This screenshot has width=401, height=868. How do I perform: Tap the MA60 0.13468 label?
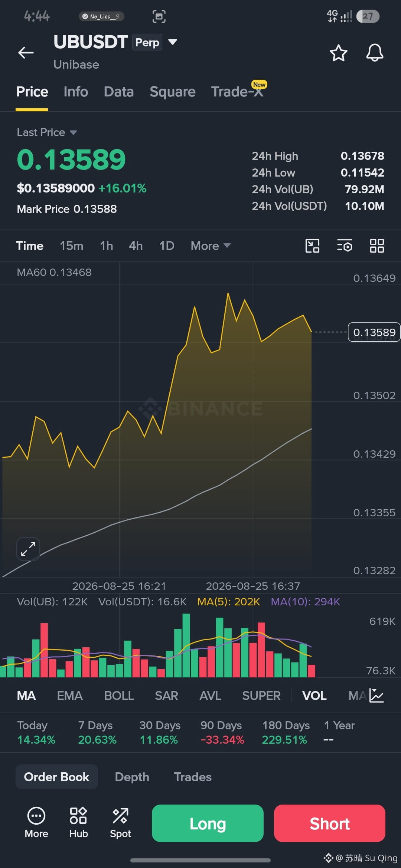(x=54, y=272)
